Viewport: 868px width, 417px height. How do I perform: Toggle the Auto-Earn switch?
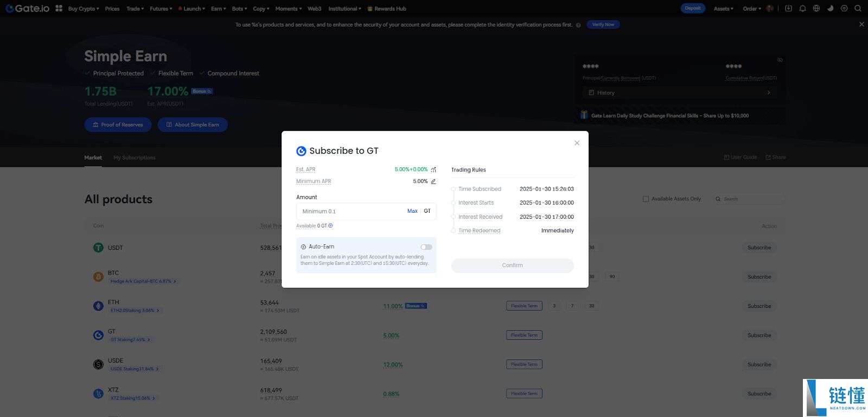pyautogui.click(x=426, y=247)
